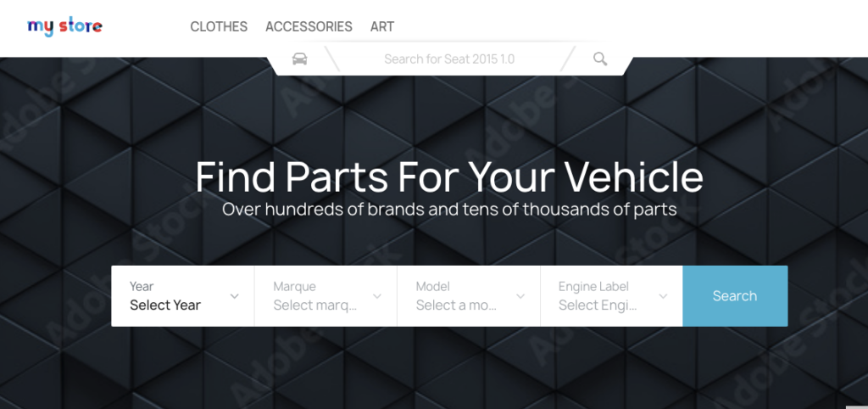Image resolution: width=868 pixels, height=409 pixels.
Task: Click the Find Parts For Your Vehicle heading
Action: (x=449, y=177)
